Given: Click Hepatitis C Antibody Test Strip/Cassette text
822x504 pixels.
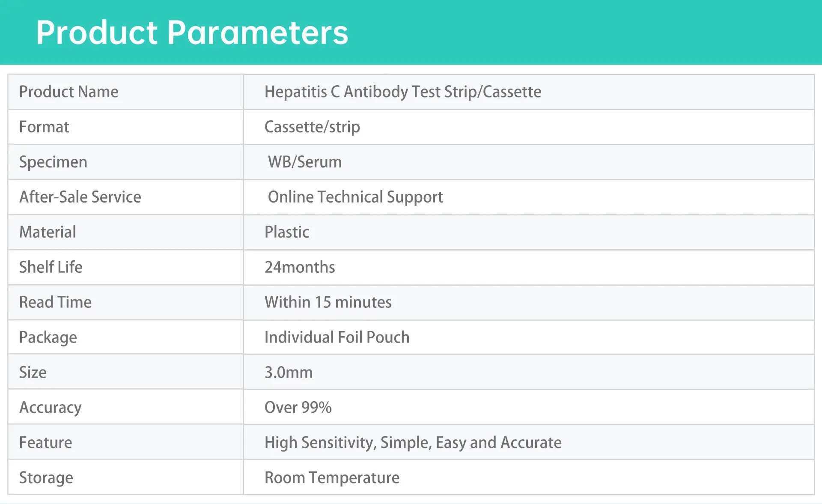Looking at the screenshot, I should pos(403,92).
